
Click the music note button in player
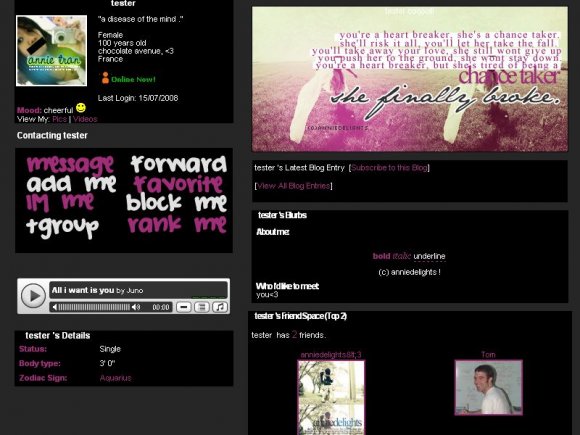[x=220, y=307]
